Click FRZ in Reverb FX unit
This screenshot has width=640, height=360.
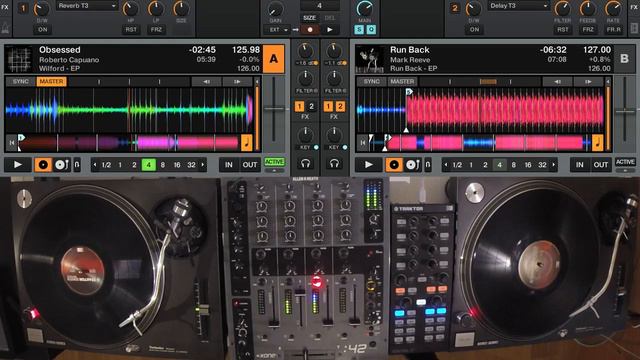coord(156,29)
